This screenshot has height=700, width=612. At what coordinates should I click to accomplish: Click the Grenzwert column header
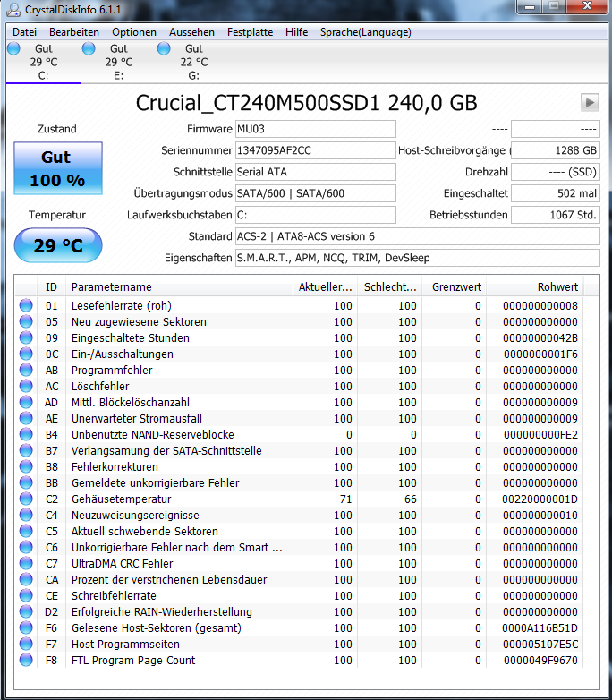click(x=455, y=286)
